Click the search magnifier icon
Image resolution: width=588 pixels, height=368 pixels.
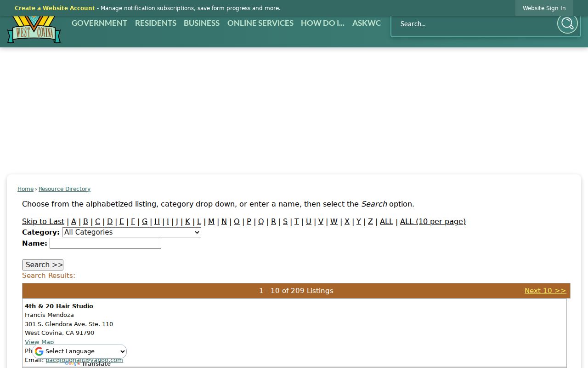coord(567,23)
